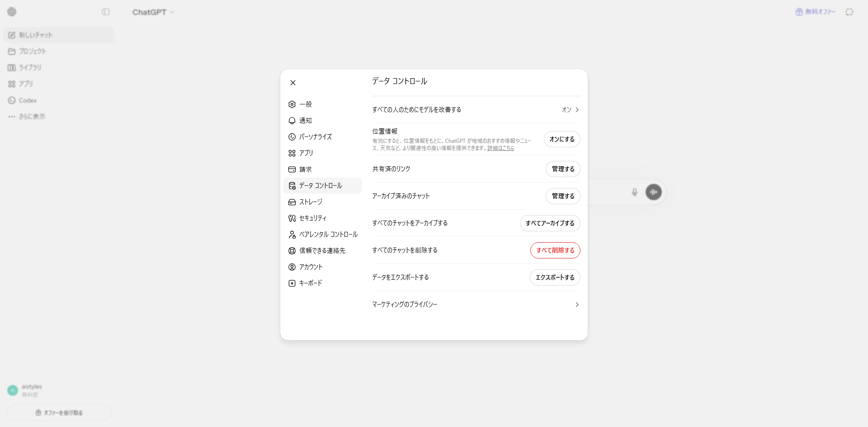
Task: Open セキュリティ security settings tab
Action: tap(322, 218)
